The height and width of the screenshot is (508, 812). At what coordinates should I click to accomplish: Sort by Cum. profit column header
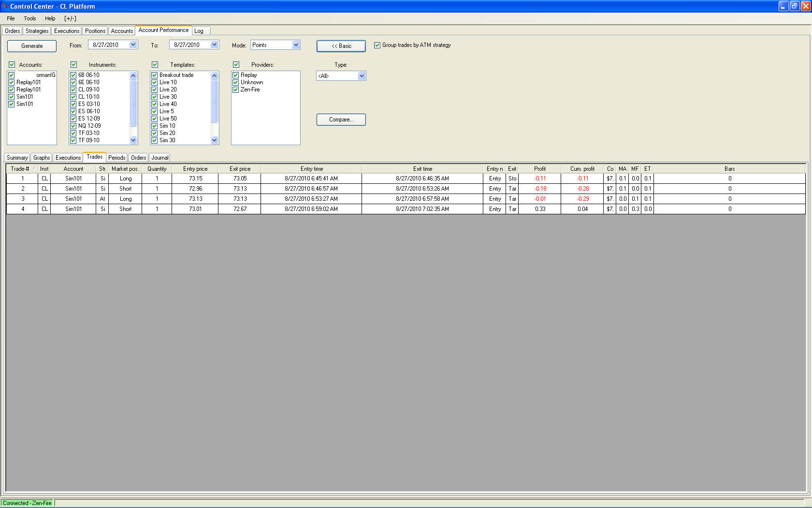click(582, 169)
